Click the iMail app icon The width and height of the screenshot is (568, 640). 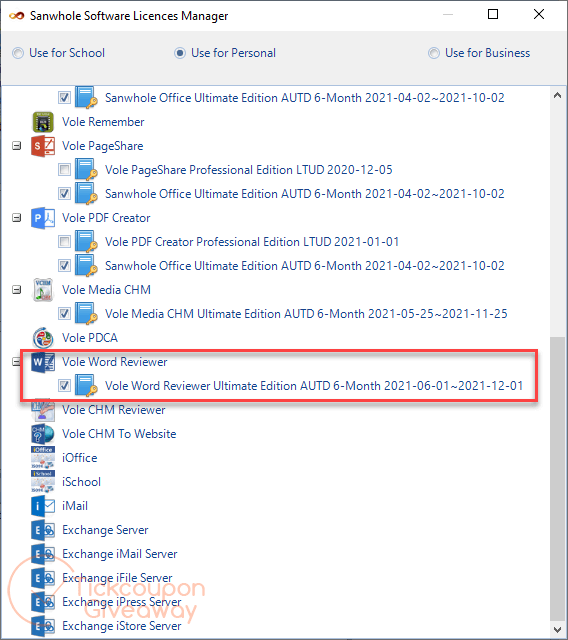(x=43, y=506)
